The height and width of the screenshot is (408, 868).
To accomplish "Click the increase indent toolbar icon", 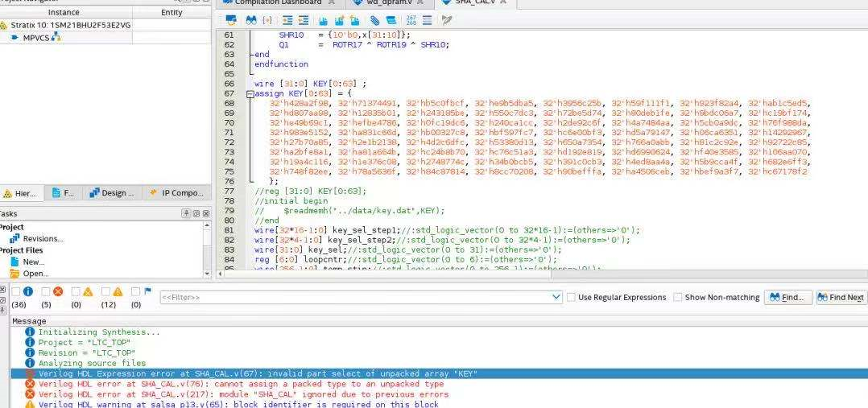I will pos(287,20).
